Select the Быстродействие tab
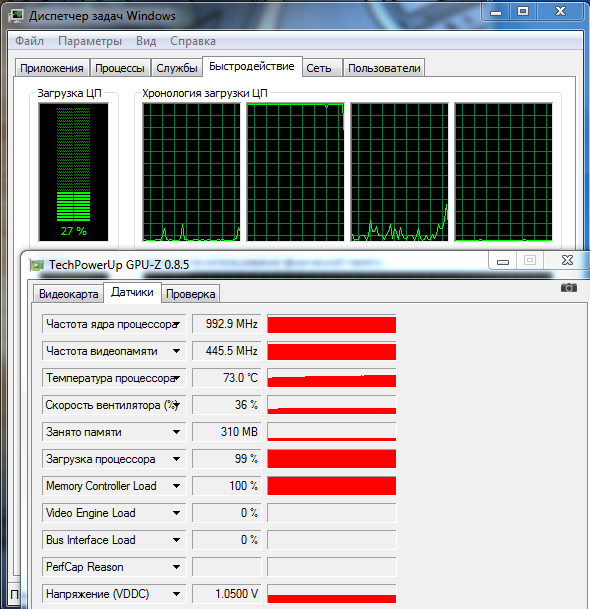The width and height of the screenshot is (590, 609). pos(252,66)
